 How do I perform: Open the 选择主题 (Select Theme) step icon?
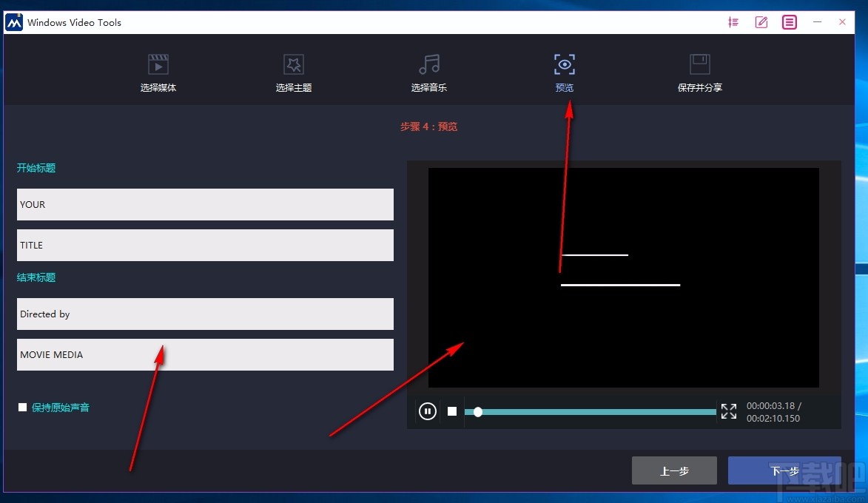click(293, 64)
